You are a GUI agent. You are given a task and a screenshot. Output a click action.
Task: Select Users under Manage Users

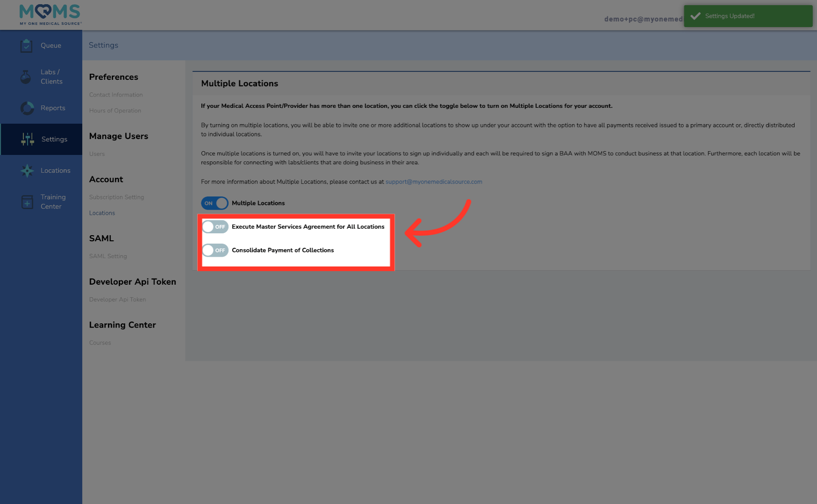(x=97, y=154)
